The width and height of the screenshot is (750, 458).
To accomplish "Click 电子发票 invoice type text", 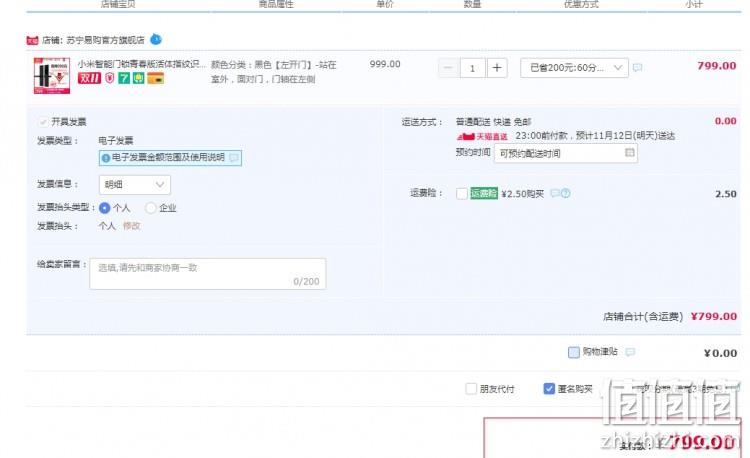I will (x=116, y=141).
